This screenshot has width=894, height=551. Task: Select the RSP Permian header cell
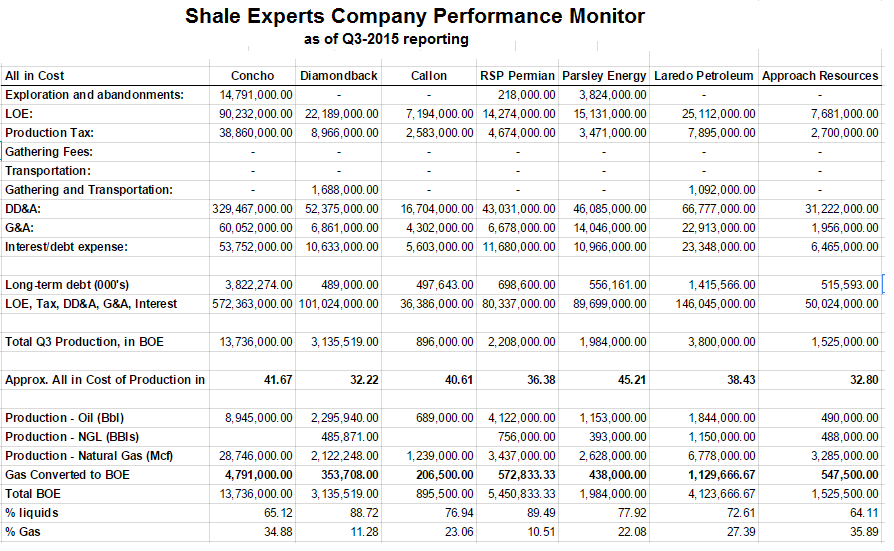(517, 76)
